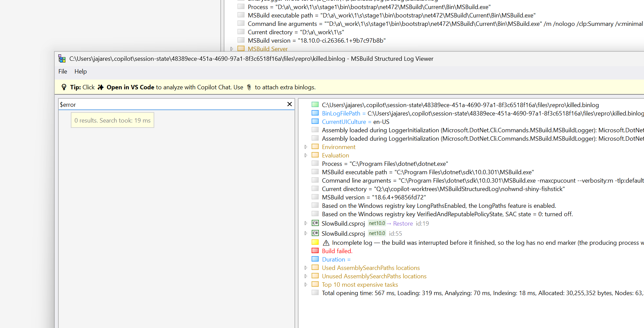Open the Help menu
Viewport: 644px width, 328px height.
[x=80, y=72]
